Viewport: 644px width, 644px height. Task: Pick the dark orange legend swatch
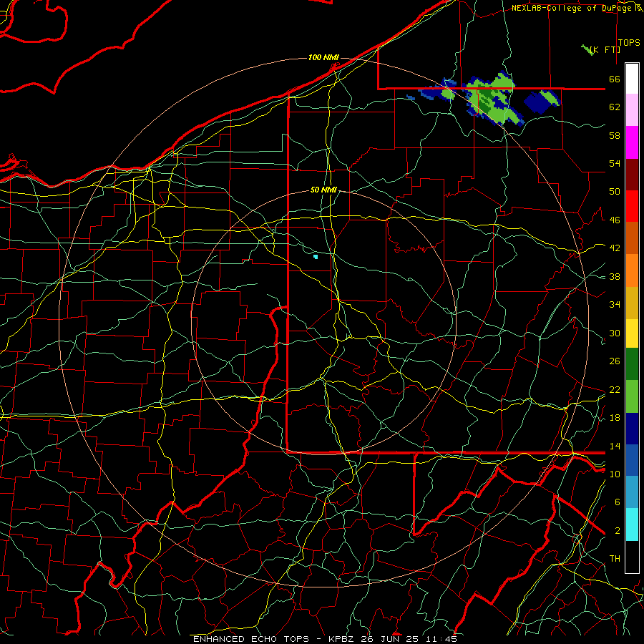point(632,238)
